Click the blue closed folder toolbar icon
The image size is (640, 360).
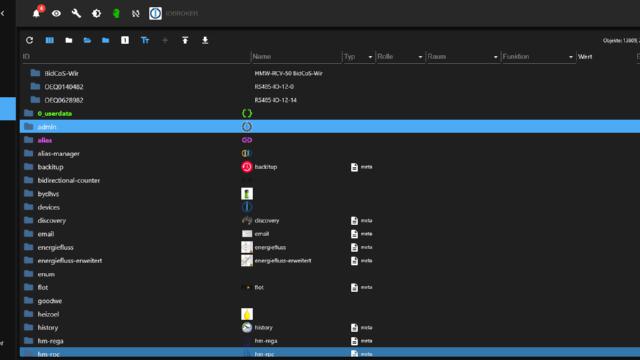point(106,40)
